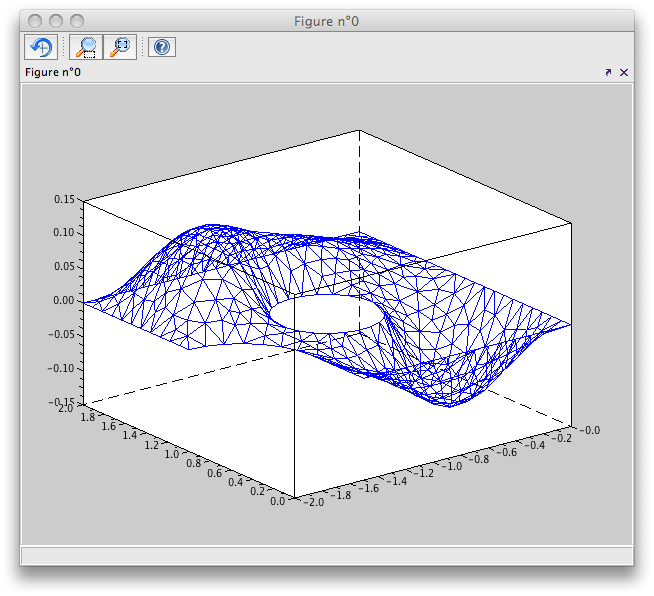
Task: Open help via question mark icon
Action: (x=162, y=47)
